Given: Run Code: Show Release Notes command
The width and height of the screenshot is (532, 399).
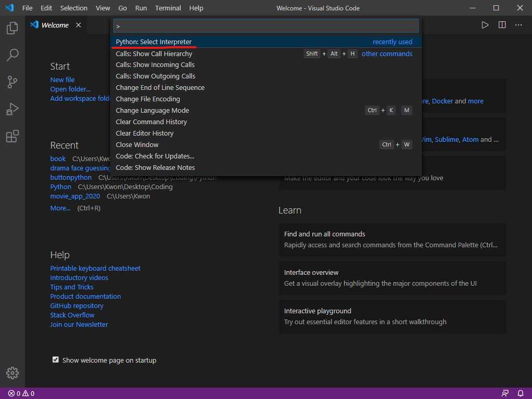Looking at the screenshot, I should tap(266, 168).
